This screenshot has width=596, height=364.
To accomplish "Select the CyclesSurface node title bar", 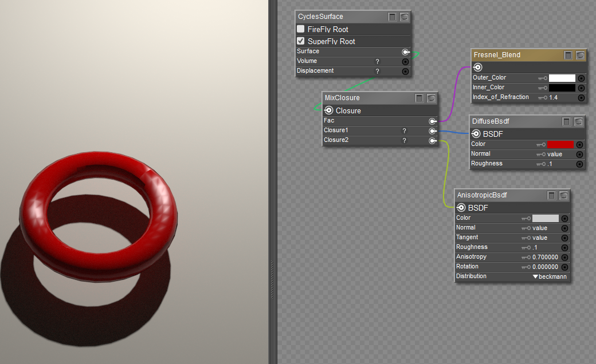I will (353, 17).
